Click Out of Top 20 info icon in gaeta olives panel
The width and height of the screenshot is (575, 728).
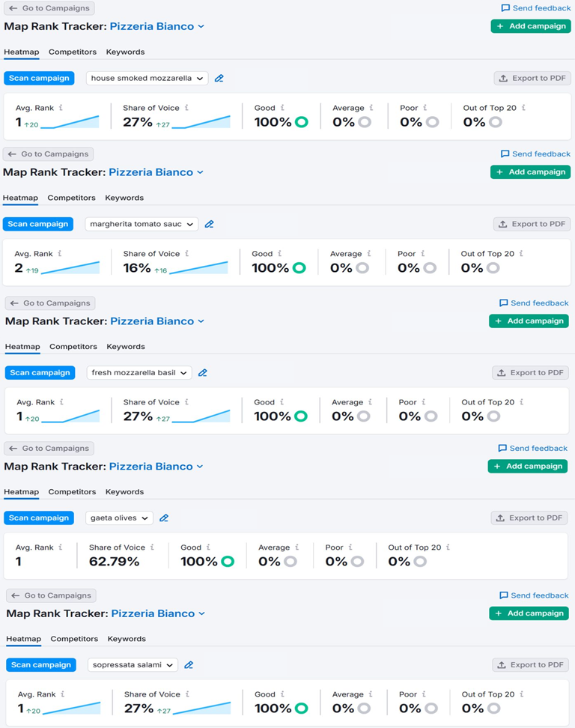pos(448,547)
